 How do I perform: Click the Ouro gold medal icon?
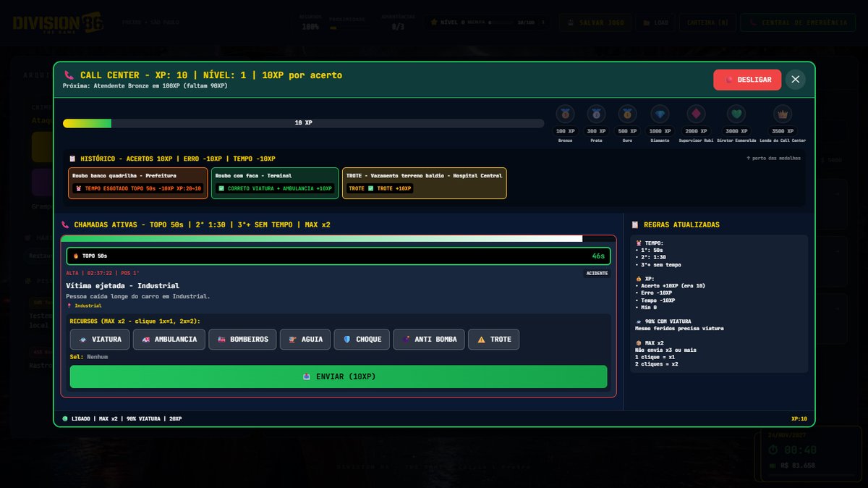[627, 114]
